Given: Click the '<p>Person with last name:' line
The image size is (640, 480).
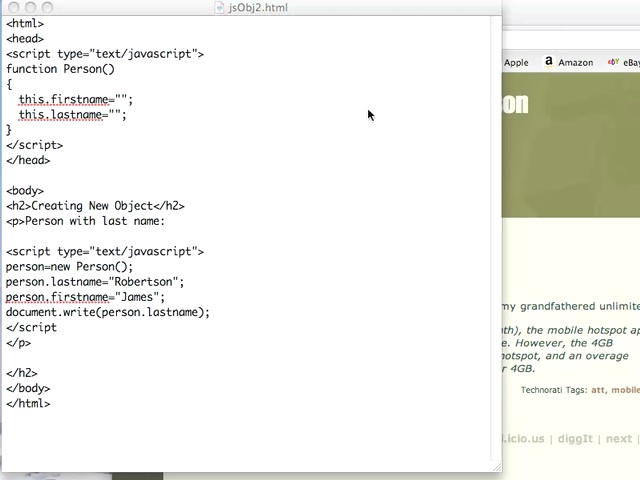Looking at the screenshot, I should (x=85, y=221).
